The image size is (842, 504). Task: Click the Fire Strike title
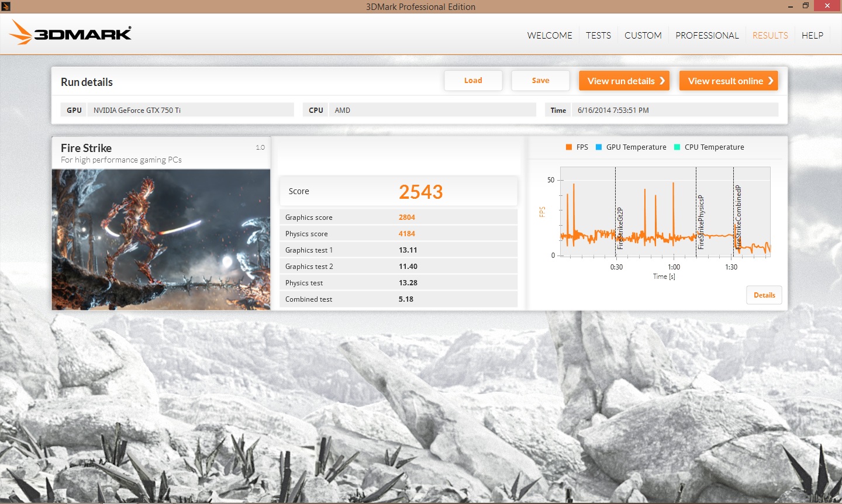click(86, 148)
